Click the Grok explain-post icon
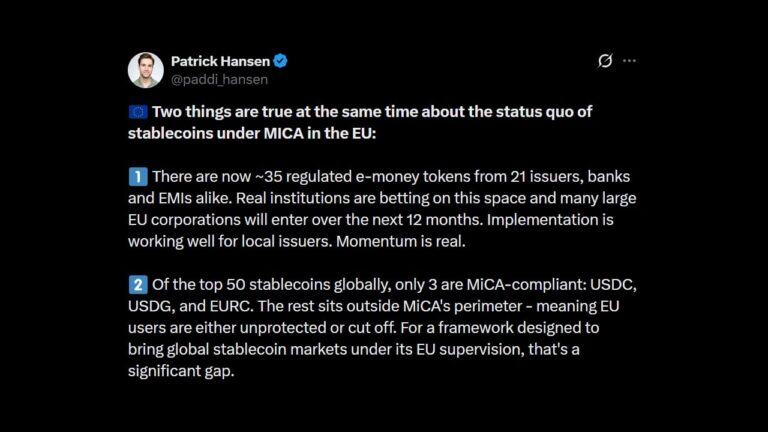Image resolution: width=768 pixels, height=432 pixels. [x=605, y=61]
